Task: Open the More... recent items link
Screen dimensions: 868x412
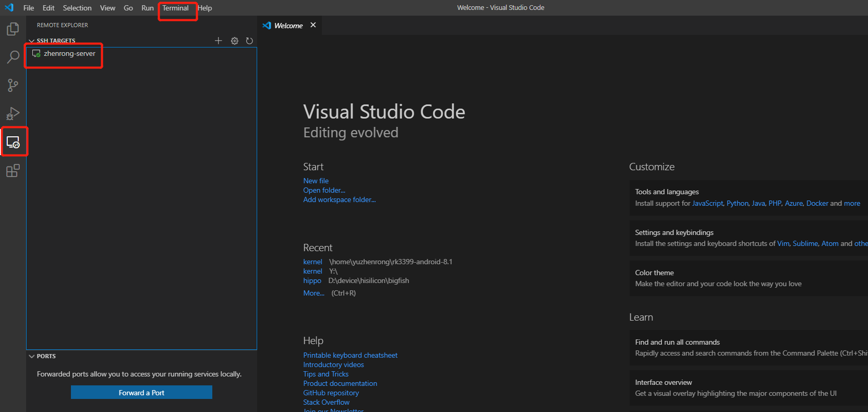Action: 314,293
